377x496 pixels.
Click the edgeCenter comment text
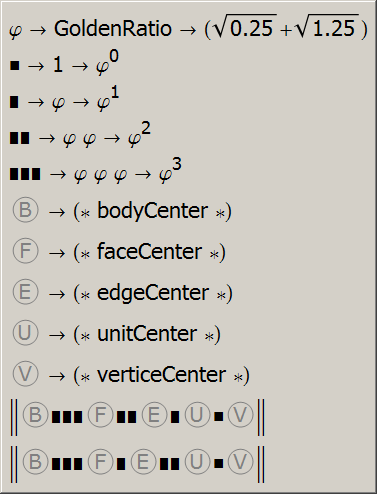pyautogui.click(x=153, y=293)
